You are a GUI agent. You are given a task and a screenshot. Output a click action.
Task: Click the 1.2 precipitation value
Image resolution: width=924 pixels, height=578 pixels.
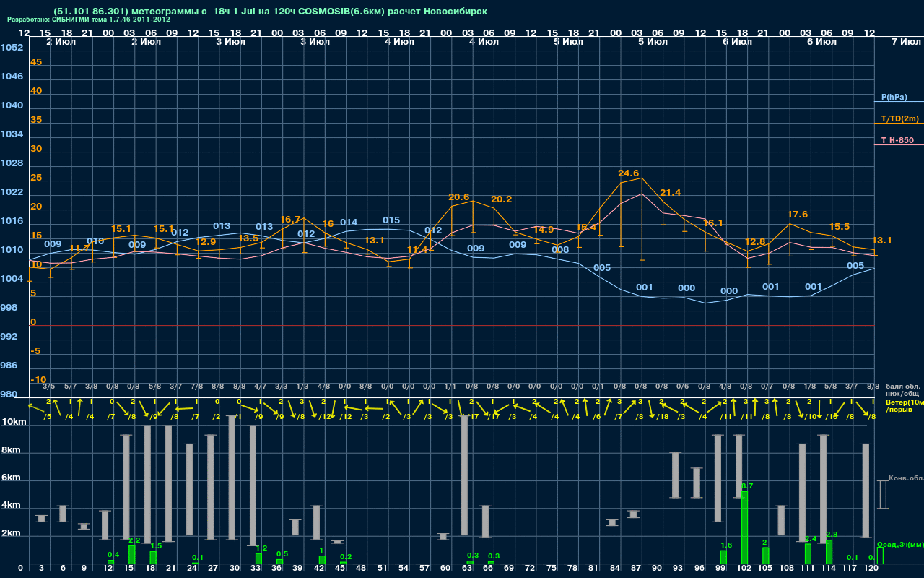click(x=261, y=548)
